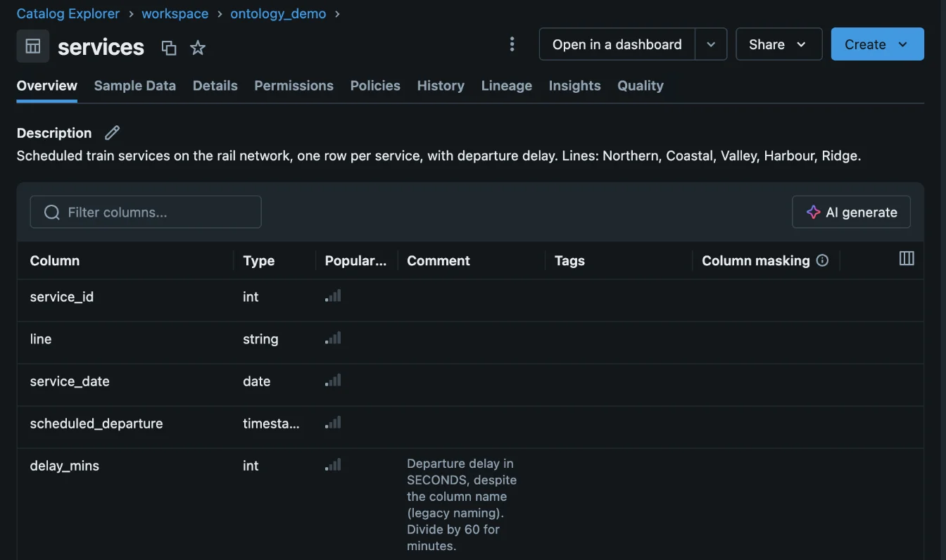Switch to the Quality tab
The image size is (946, 560).
click(x=641, y=86)
